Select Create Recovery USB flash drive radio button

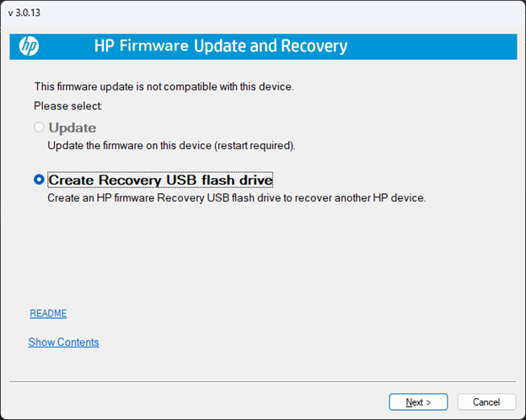pos(39,180)
